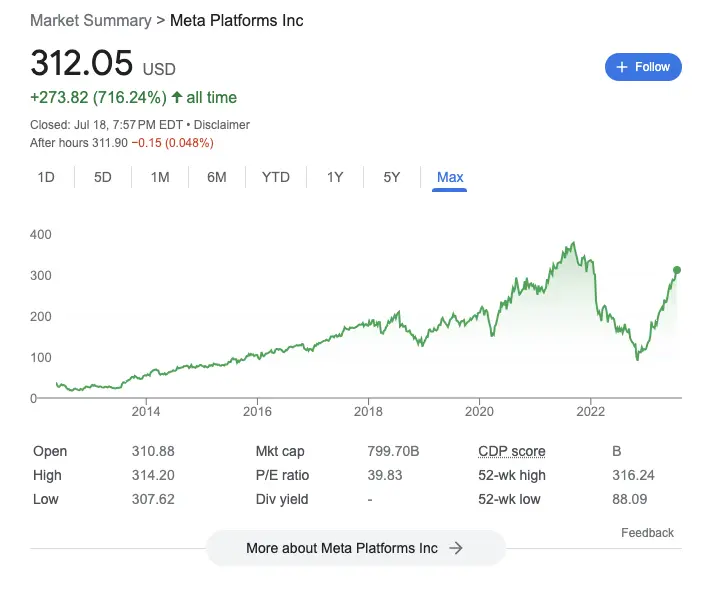
Task: Switch to the 5D range tab
Action: click(103, 177)
